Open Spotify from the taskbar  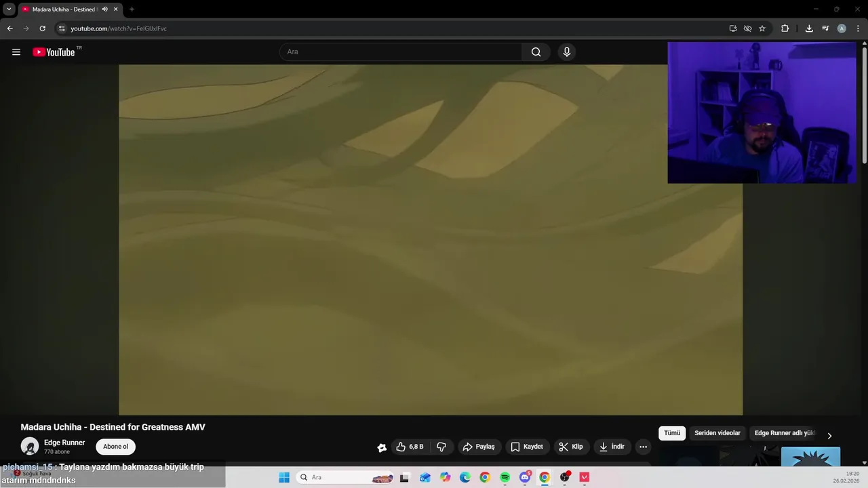505,477
